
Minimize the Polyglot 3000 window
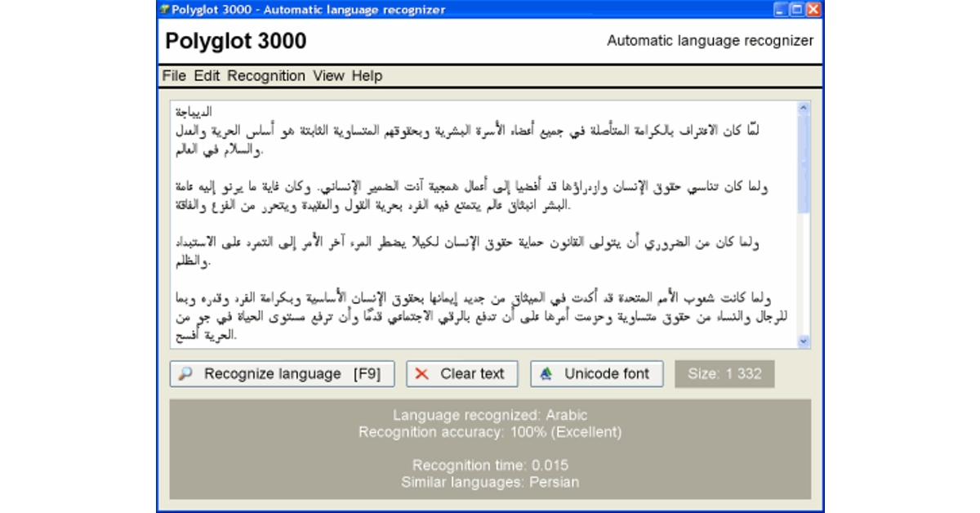tap(781, 10)
